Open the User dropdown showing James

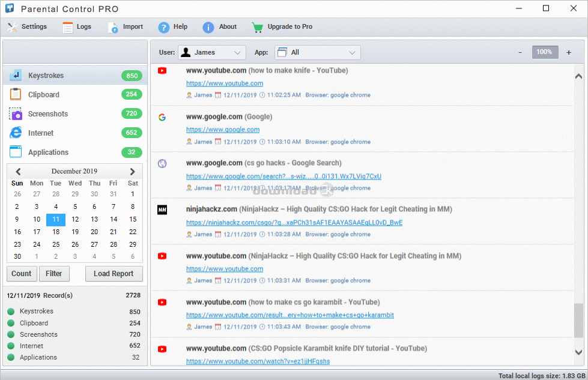[x=212, y=52]
